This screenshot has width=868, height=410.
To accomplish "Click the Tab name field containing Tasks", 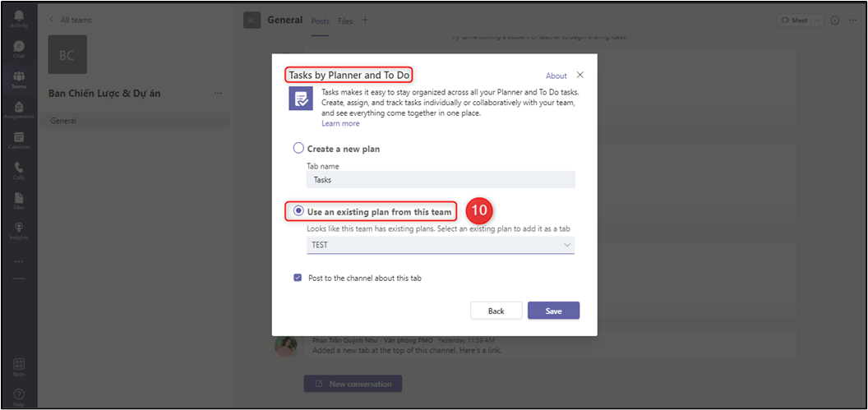I will pos(441,180).
